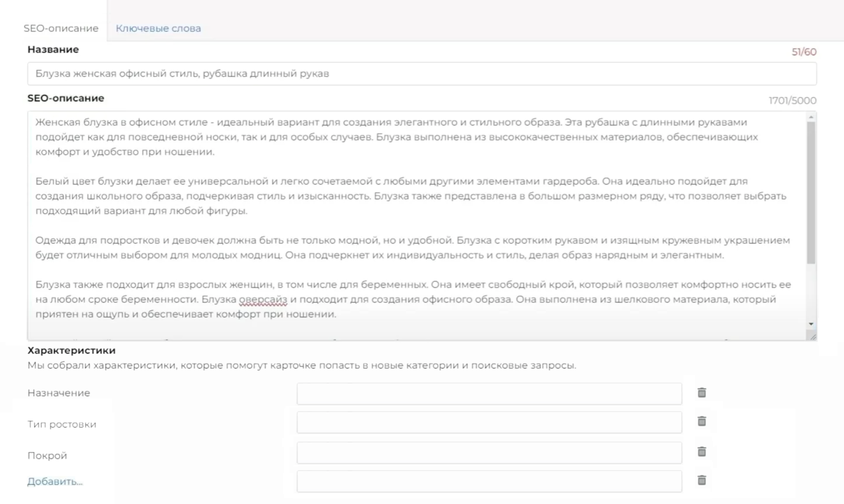Viewport: 844px width, 504px height.
Task: Switch to the SEO-описание tab
Action: [61, 28]
